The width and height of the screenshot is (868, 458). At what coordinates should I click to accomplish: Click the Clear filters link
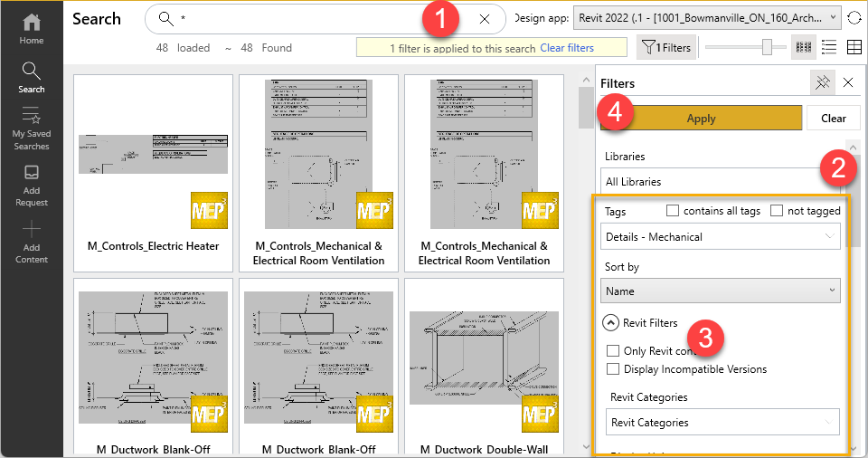[567, 48]
